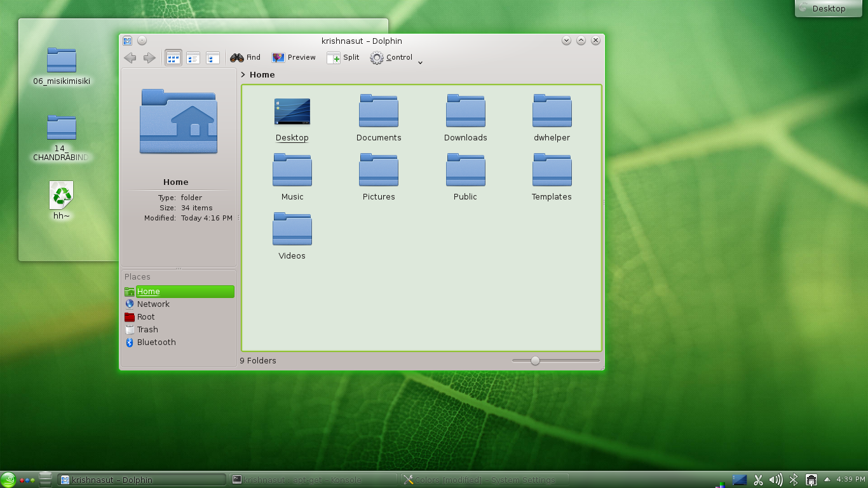Go forward using the Forward arrow
The width and height of the screenshot is (868, 488).
point(149,58)
